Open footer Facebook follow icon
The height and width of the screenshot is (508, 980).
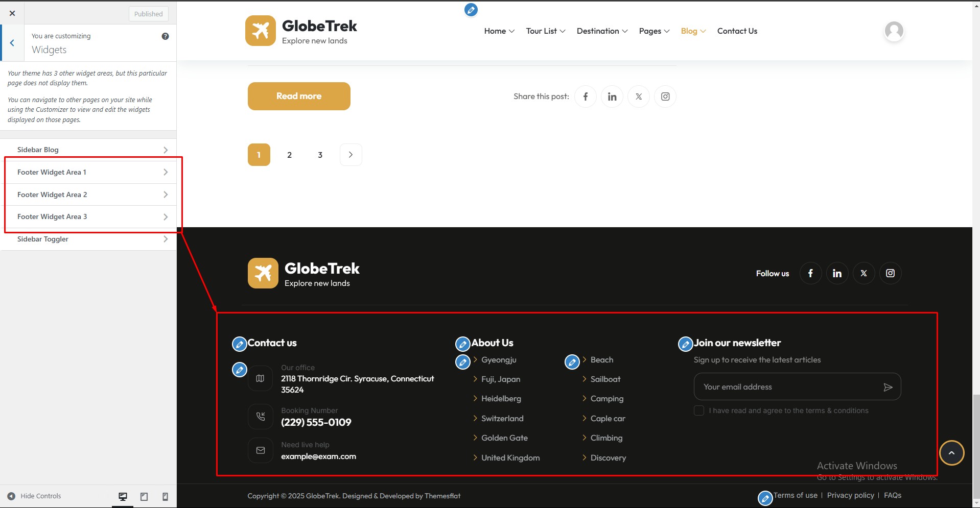tap(810, 273)
